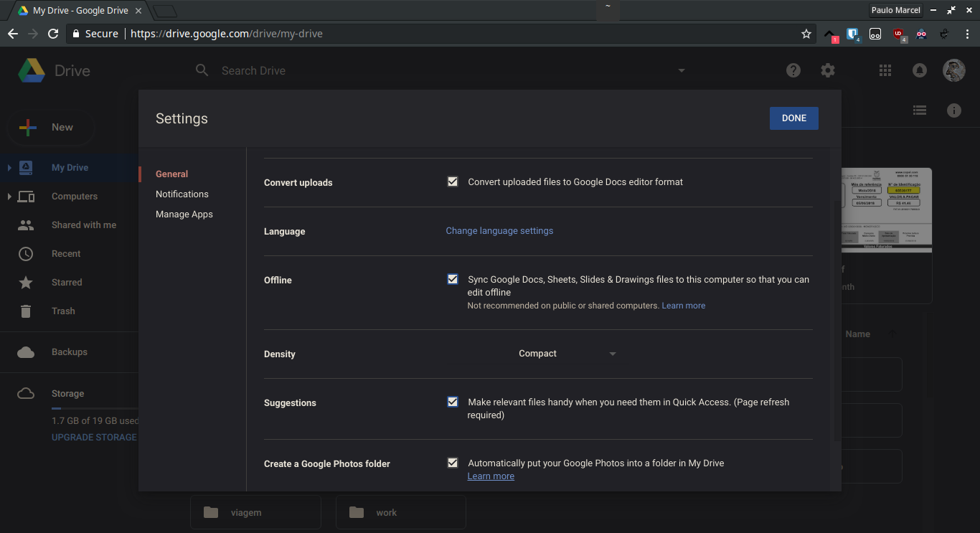This screenshot has width=980, height=533.
Task: Click the Google Drive logo icon
Action: [32, 71]
